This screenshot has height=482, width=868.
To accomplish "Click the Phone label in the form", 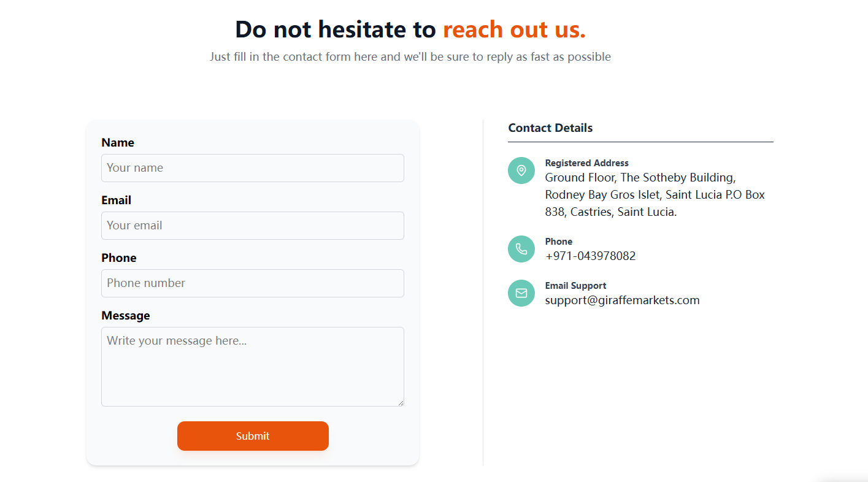I will point(118,258).
